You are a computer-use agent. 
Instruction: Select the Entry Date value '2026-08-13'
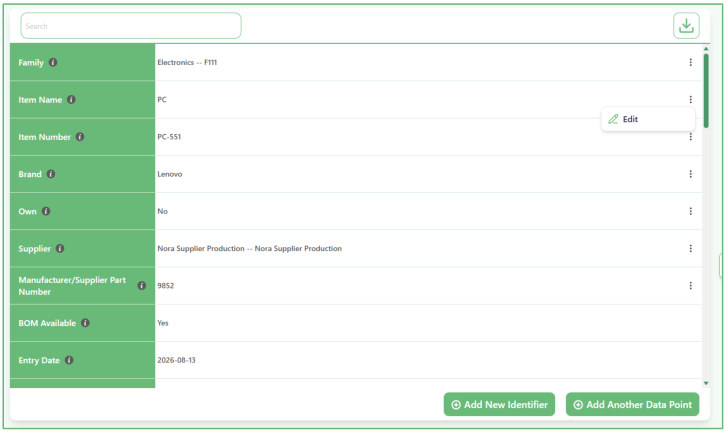[176, 360]
